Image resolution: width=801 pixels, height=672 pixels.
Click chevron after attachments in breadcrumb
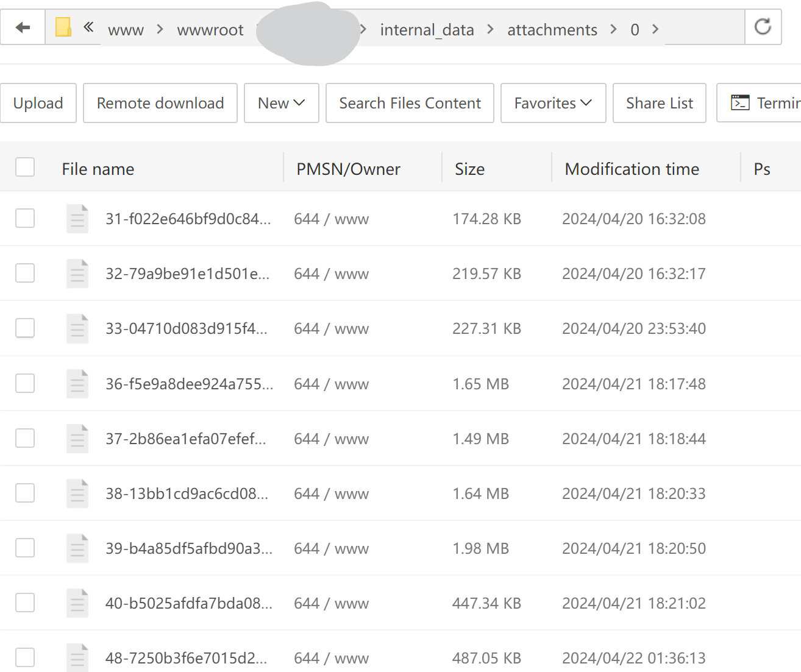coord(613,29)
